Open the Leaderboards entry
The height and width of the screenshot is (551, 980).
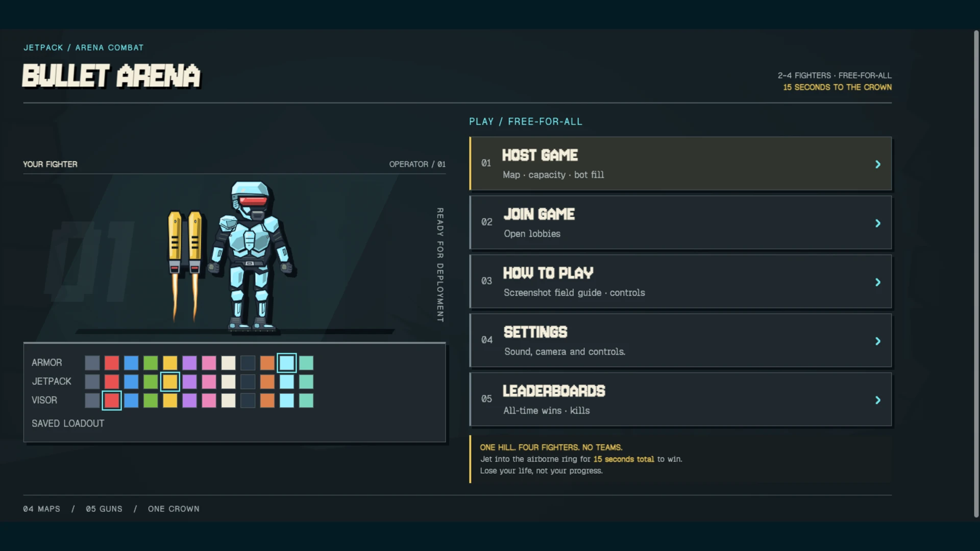680,399
